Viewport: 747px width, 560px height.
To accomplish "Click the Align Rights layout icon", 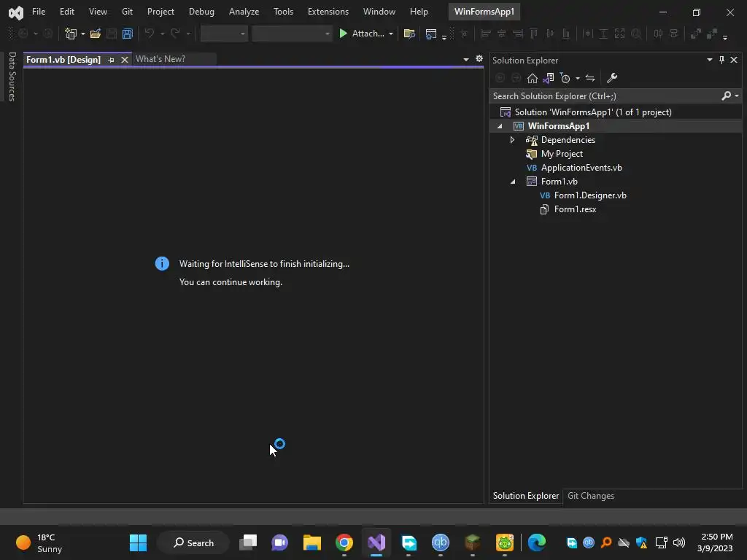I will (518, 34).
